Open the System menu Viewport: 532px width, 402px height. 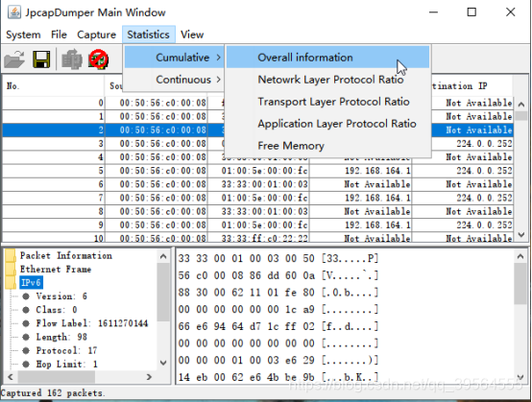tap(23, 35)
